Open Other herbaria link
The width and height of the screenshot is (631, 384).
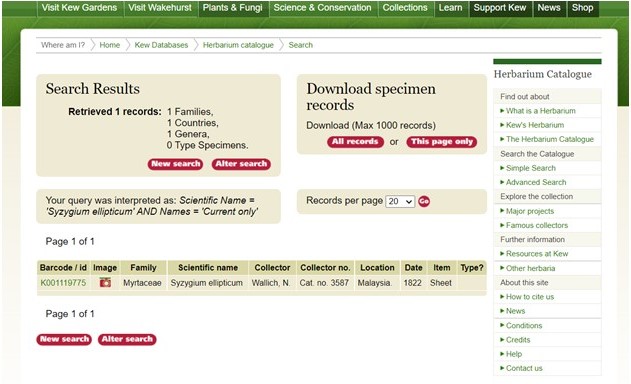[530, 268]
